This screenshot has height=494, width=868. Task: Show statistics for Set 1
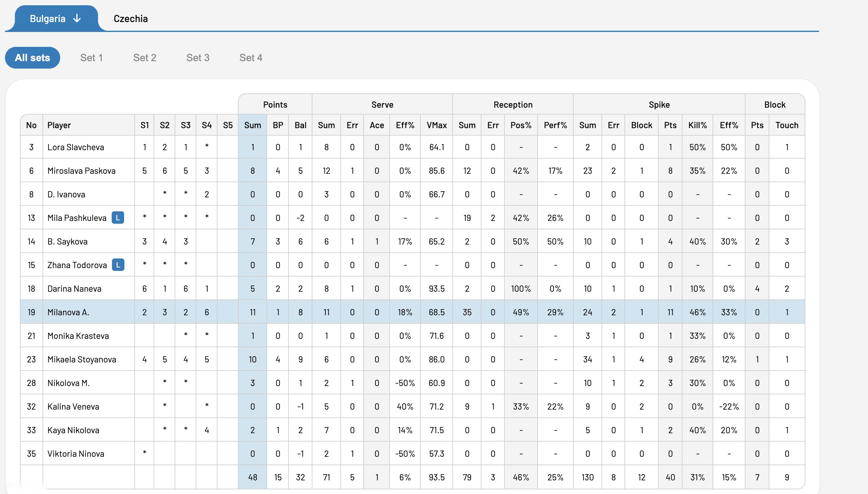(91, 58)
